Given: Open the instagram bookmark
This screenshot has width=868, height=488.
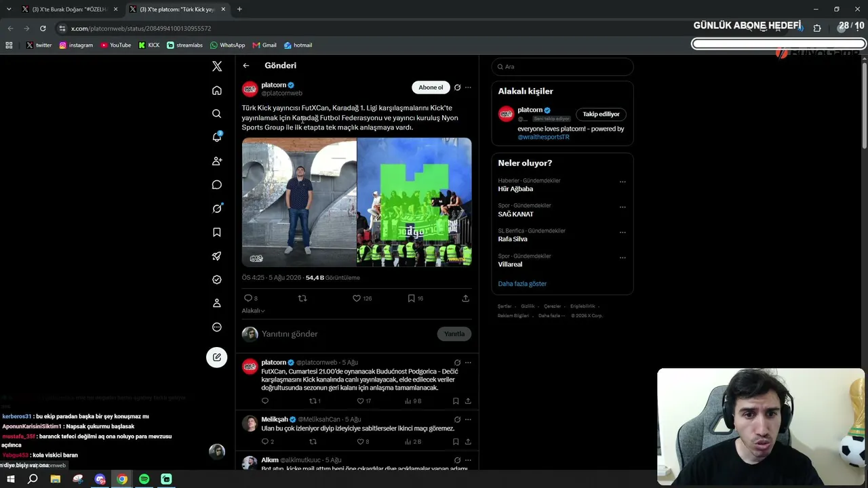Looking at the screenshot, I should pyautogui.click(x=76, y=45).
